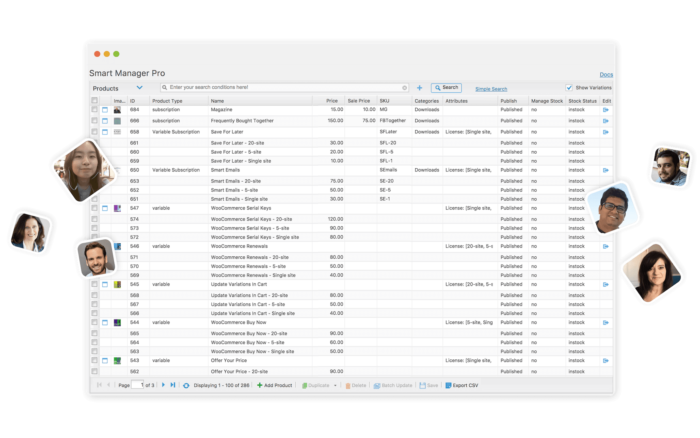Jump to the last page of products
Screen dimensions: 700x438
tap(173, 385)
